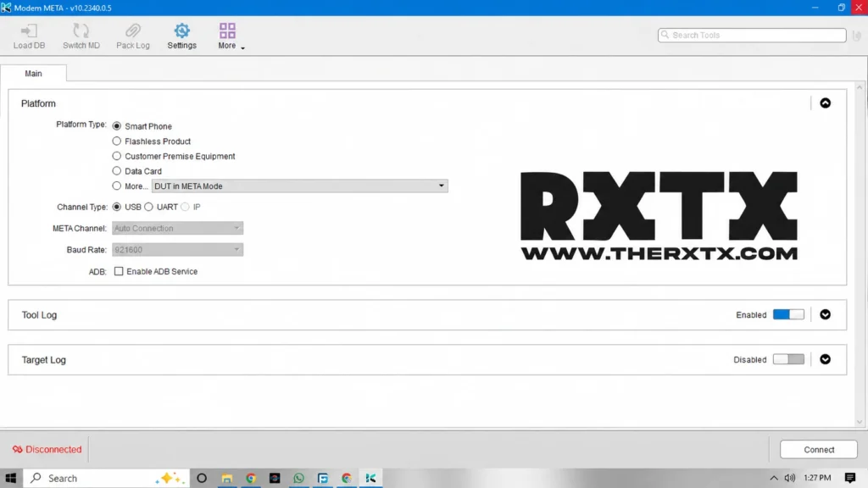The height and width of the screenshot is (488, 868).
Task: Launch Chrome from the taskbar
Action: pyautogui.click(x=251, y=478)
